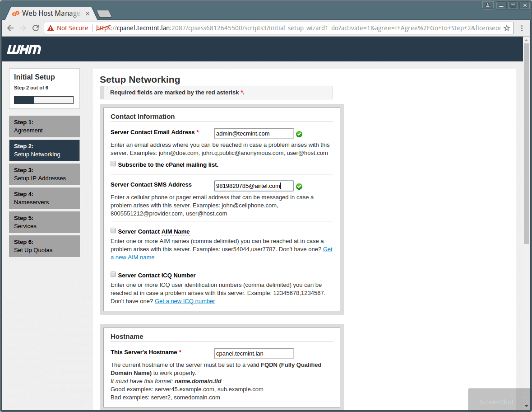Click 'Step 2 out of 6' text
This screenshot has width=532, height=412.
[31, 88]
